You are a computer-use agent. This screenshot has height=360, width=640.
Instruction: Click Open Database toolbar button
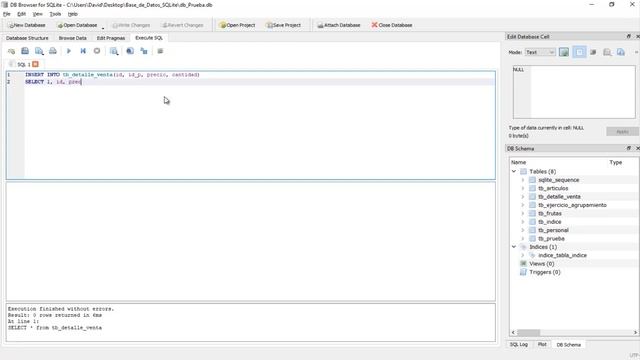[78, 25]
